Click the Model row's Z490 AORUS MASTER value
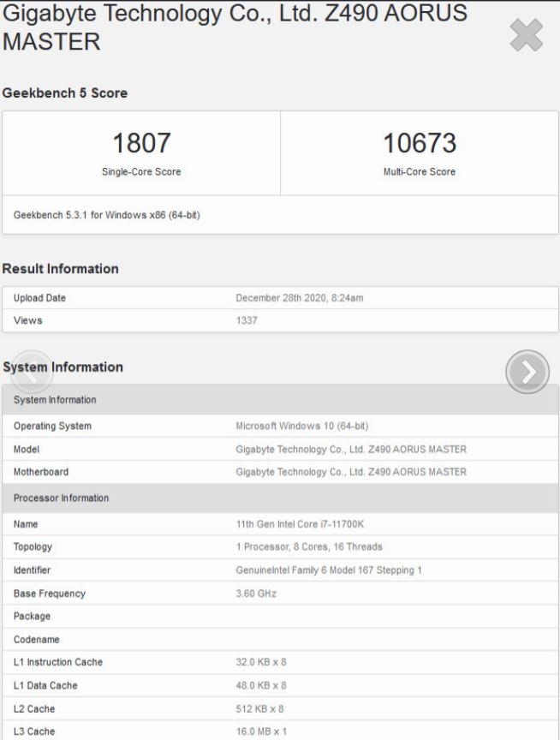Image resolution: width=560 pixels, height=740 pixels. 351,450
